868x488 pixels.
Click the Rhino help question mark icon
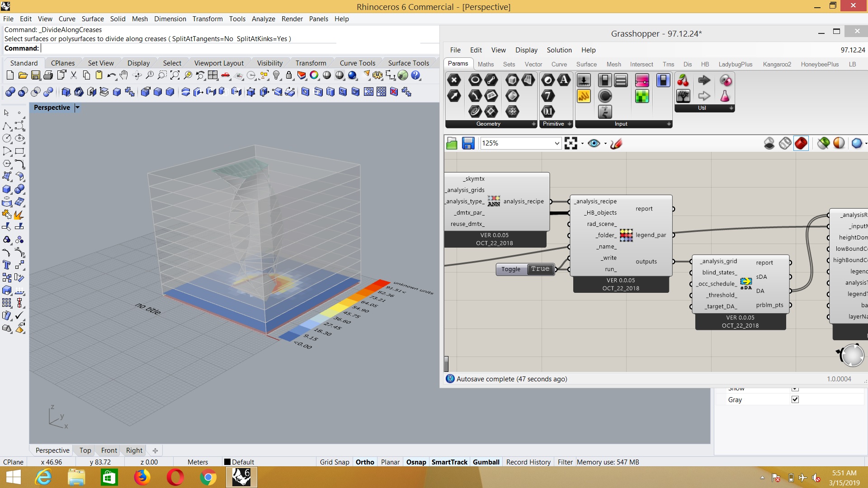[x=415, y=75]
